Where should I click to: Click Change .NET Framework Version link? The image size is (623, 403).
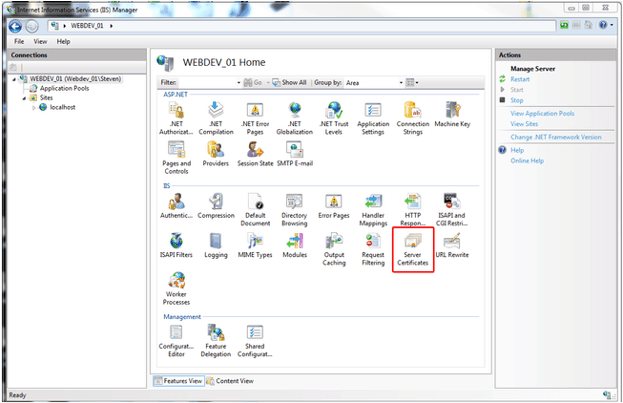556,137
